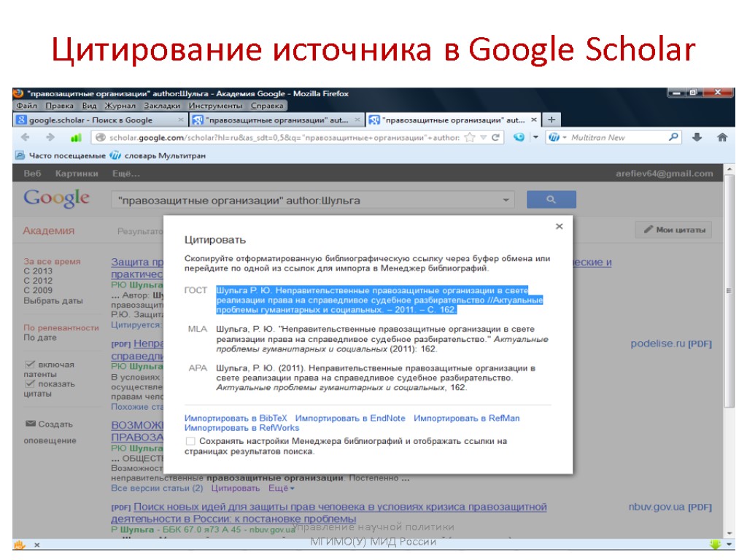
Task: Click Импортировать в RefWorks link
Action: tap(241, 427)
